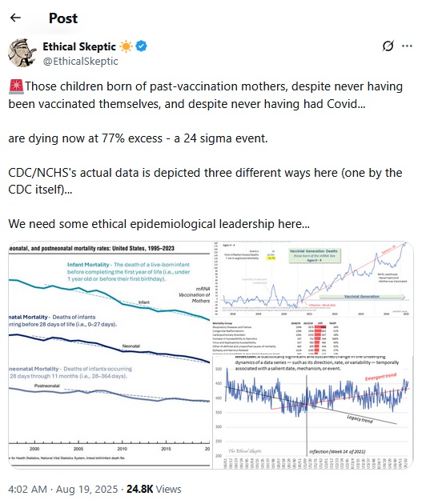Go back using the left arrow

coord(15,18)
